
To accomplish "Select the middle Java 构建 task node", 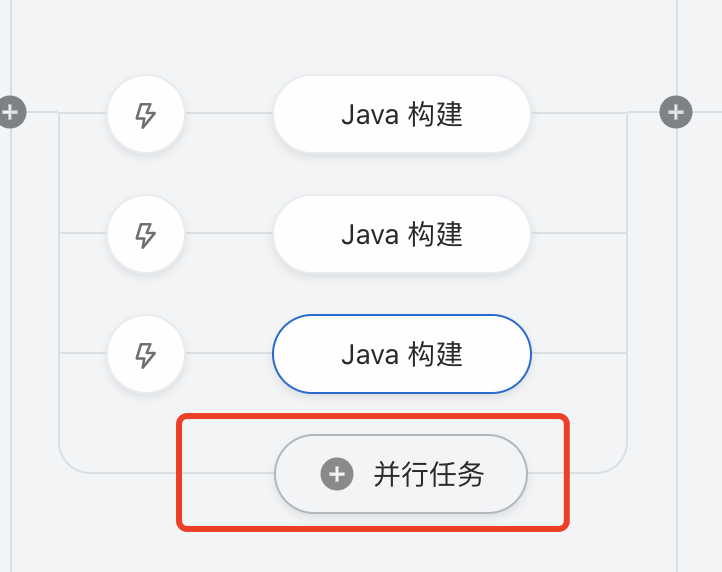I will pyautogui.click(x=401, y=235).
